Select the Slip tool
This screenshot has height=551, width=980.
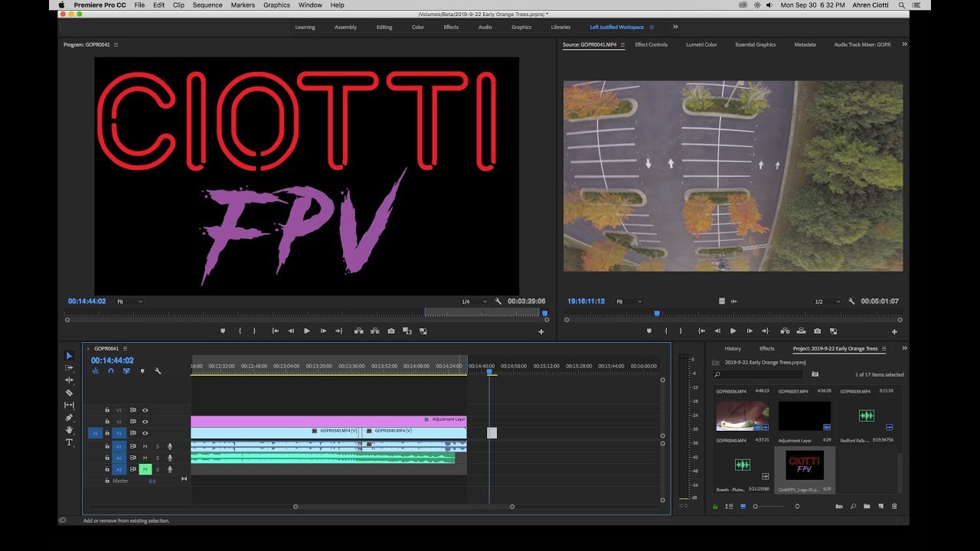tap(69, 405)
